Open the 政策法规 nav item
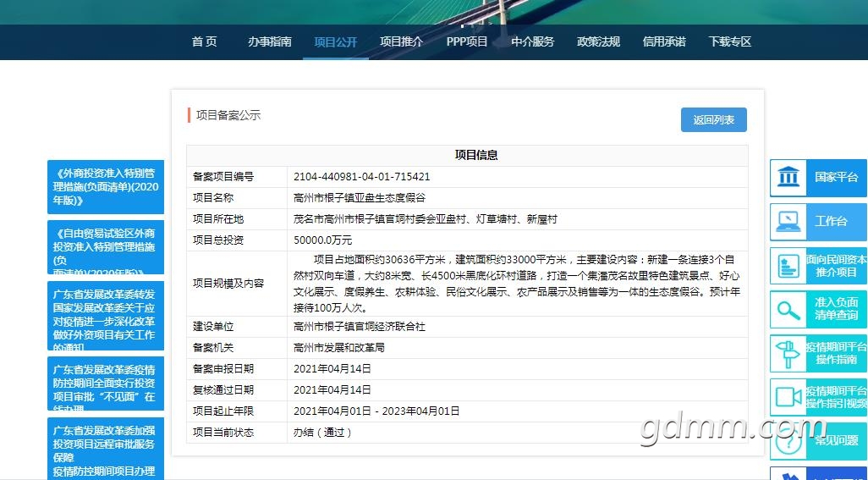 (598, 41)
